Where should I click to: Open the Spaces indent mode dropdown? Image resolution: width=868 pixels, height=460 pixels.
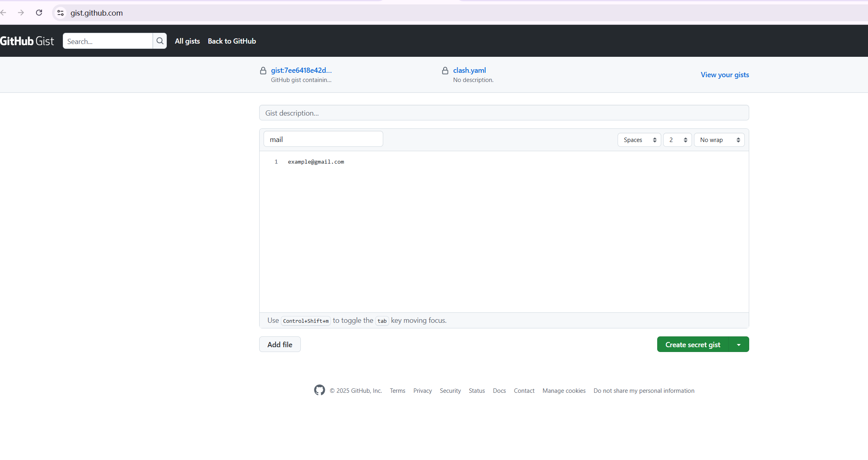click(x=639, y=140)
